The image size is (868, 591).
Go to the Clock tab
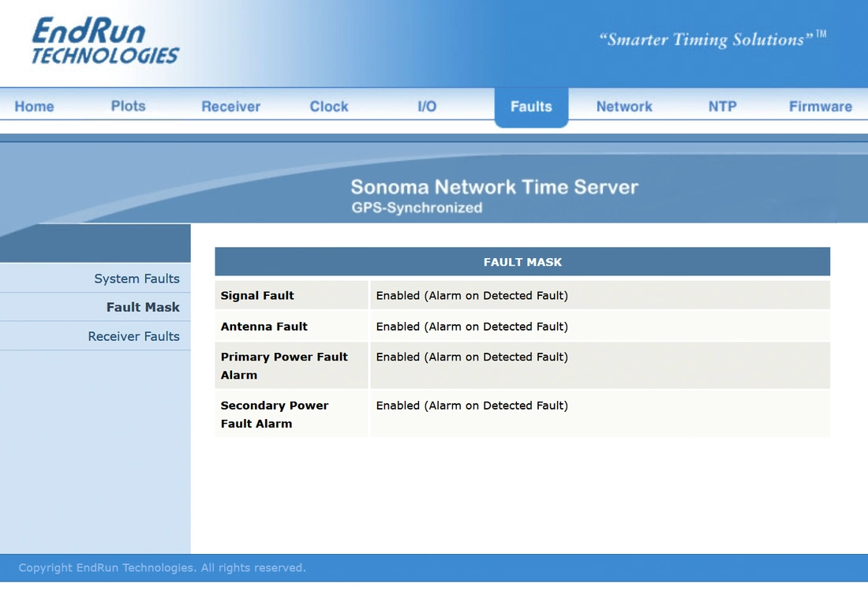point(329,107)
